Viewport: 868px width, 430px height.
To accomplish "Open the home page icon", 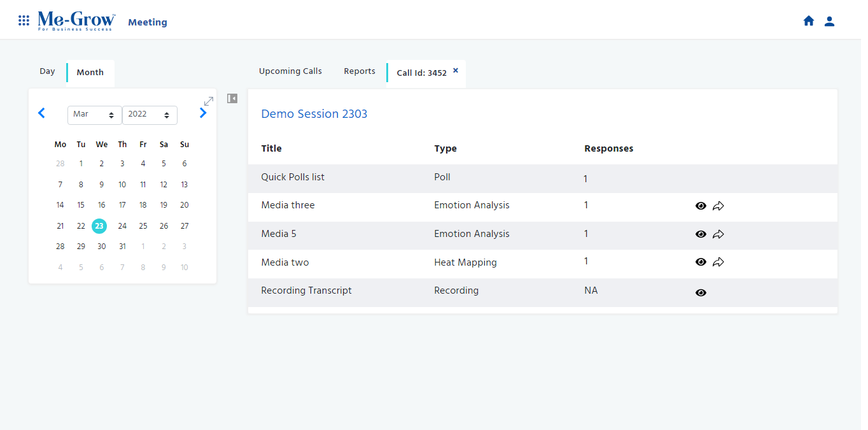I will 809,20.
